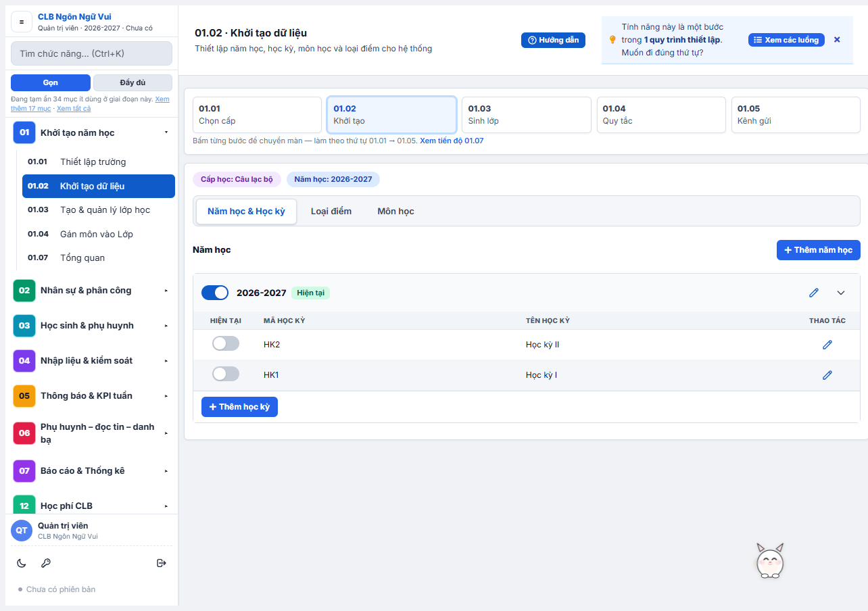Expand the Nhân sự & phân công arrow
Screen dimensions: 868x611
(166, 291)
